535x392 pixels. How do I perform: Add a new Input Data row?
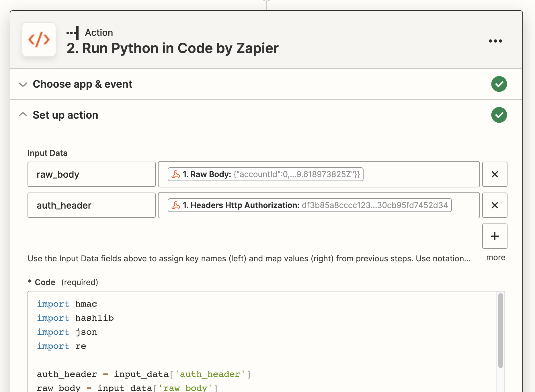pos(495,236)
